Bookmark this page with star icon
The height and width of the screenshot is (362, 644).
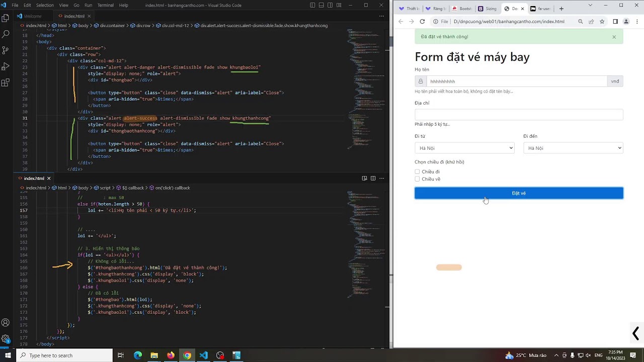pos(602,22)
